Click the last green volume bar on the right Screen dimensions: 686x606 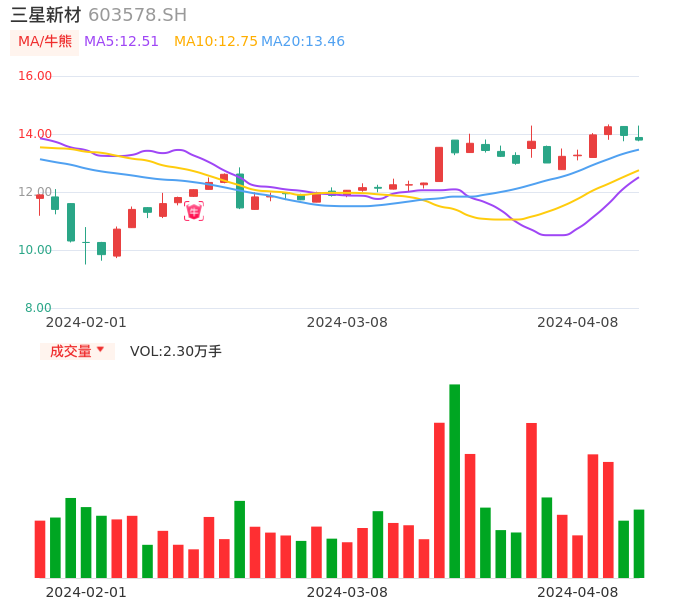click(639, 543)
